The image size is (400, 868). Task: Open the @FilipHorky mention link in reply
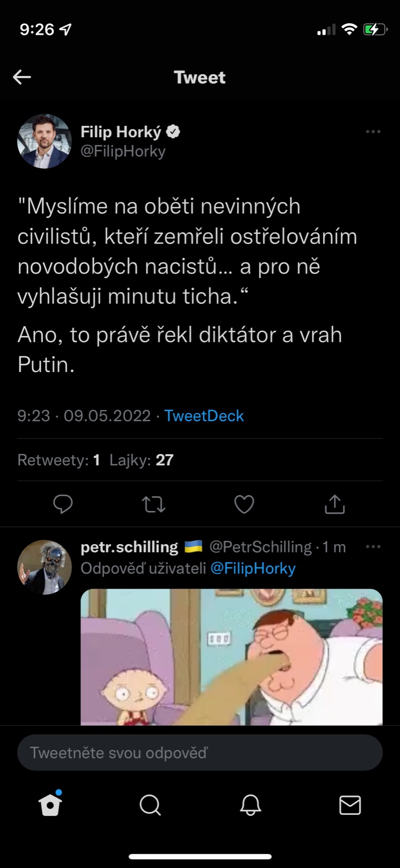pyautogui.click(x=253, y=569)
